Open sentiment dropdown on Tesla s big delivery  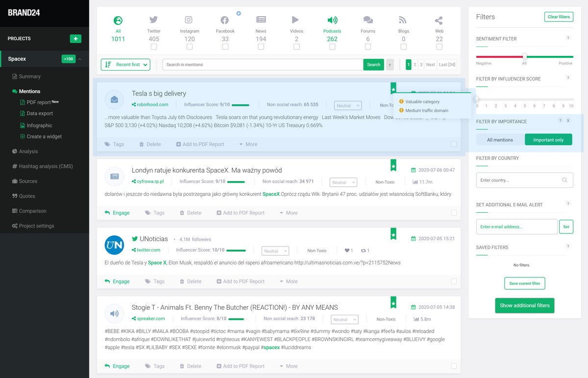click(348, 105)
